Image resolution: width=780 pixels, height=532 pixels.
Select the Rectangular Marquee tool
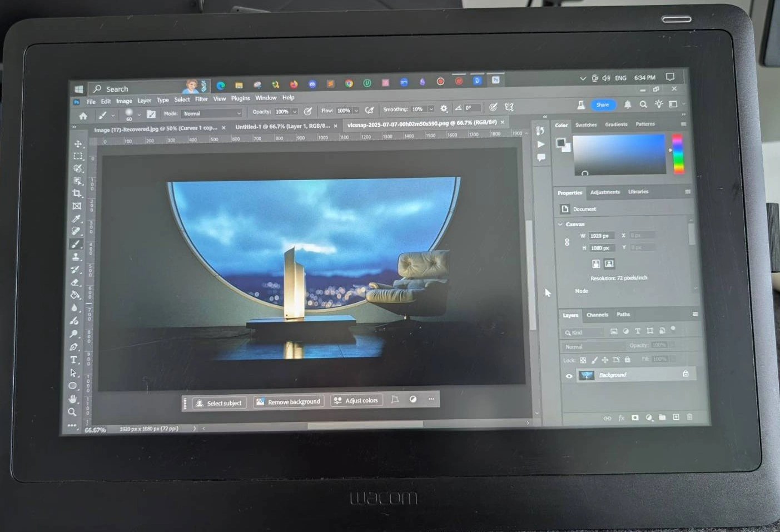click(78, 156)
